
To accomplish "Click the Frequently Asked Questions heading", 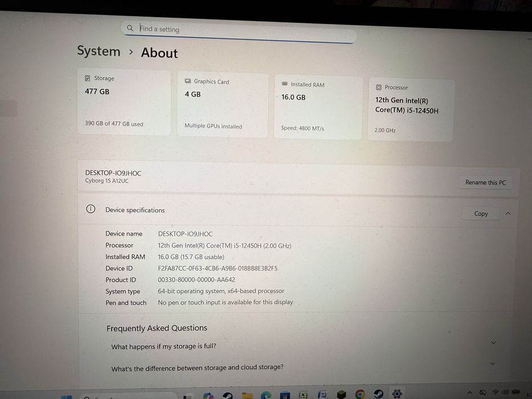I will point(157,328).
